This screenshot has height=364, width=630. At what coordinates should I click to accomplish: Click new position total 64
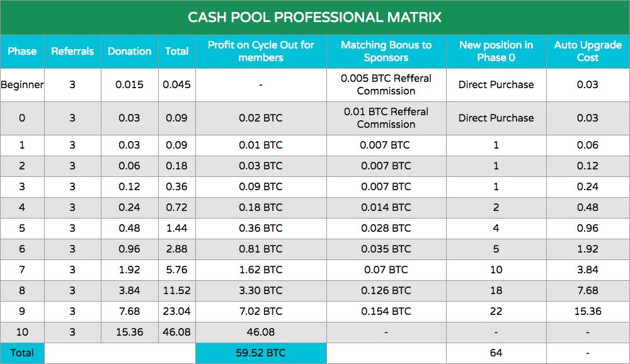tap(496, 353)
